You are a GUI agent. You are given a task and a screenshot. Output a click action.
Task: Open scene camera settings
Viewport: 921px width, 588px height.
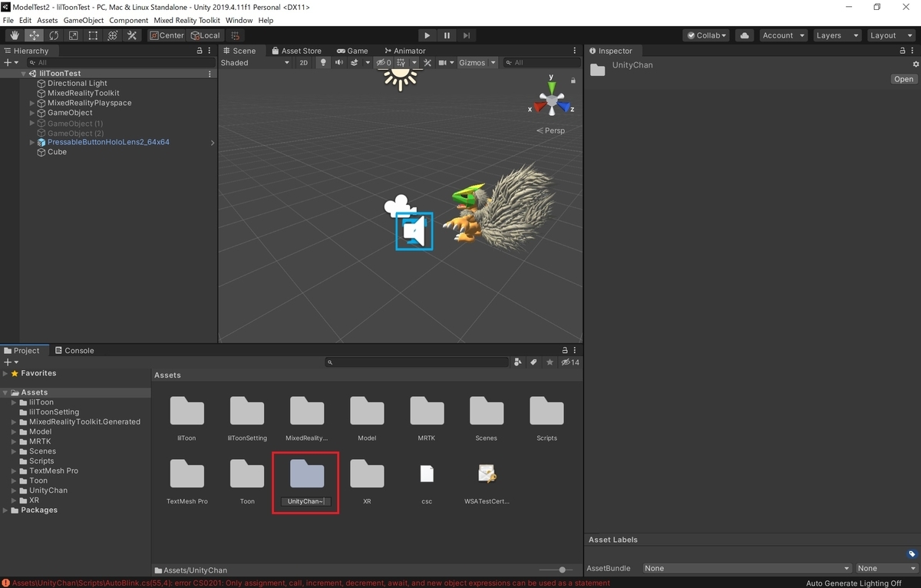pos(444,63)
